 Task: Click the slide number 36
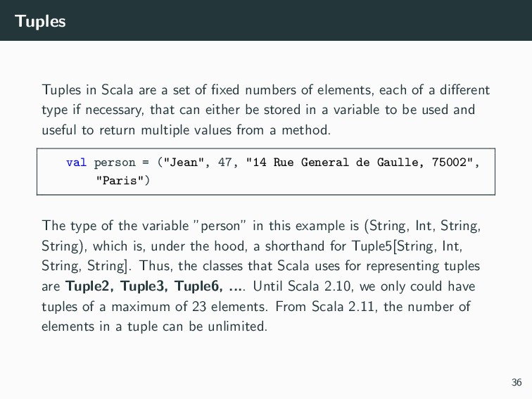(517, 382)
